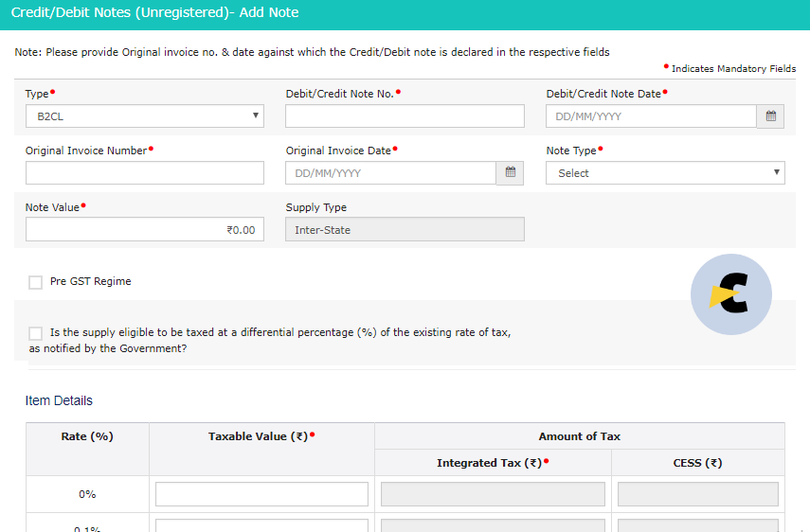
Task: Tick the Pre GST Regime checkbox
Action: coord(36,282)
